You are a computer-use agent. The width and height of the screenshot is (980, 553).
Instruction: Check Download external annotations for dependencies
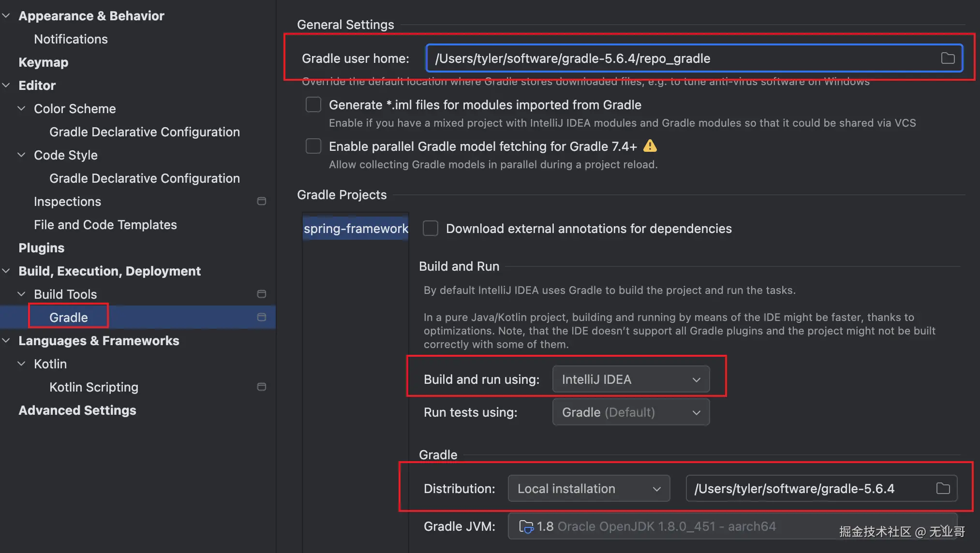(x=431, y=228)
